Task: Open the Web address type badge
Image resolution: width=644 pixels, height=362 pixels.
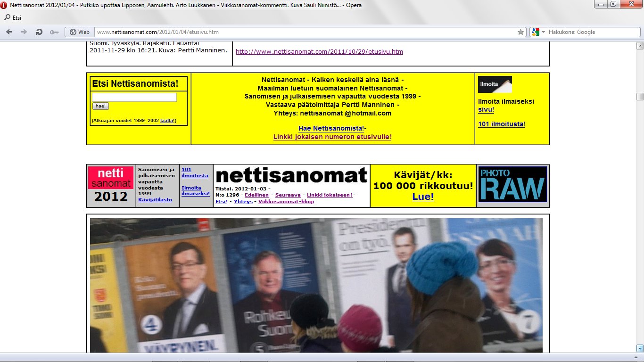Action: tap(79, 32)
